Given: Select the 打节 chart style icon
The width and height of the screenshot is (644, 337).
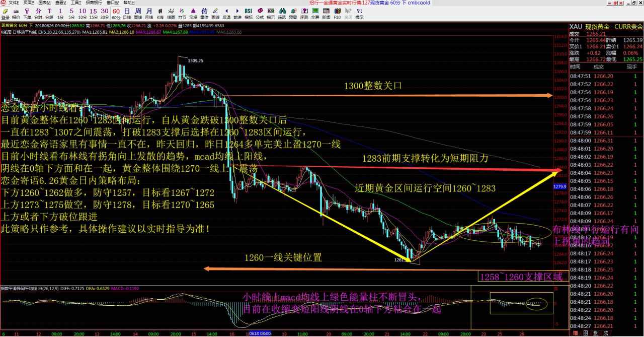Looking at the screenshot, I should [182, 14].
